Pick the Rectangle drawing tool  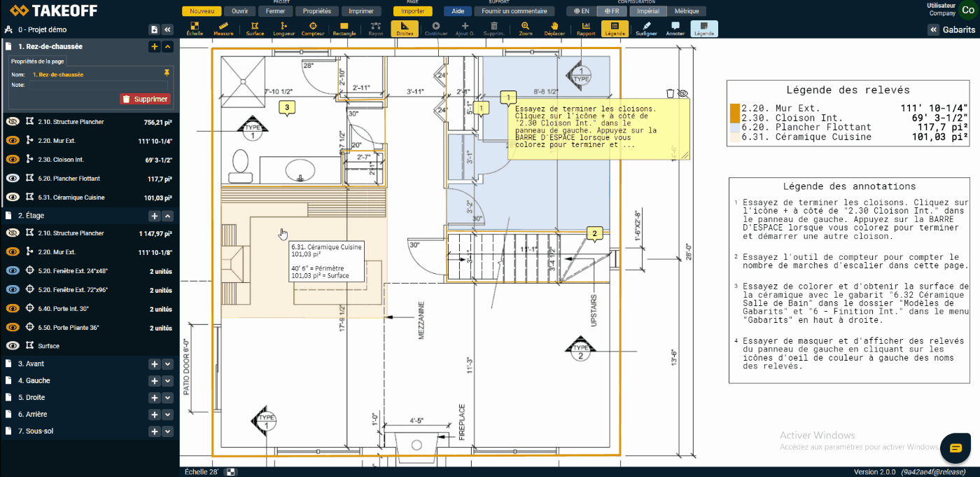[x=344, y=29]
